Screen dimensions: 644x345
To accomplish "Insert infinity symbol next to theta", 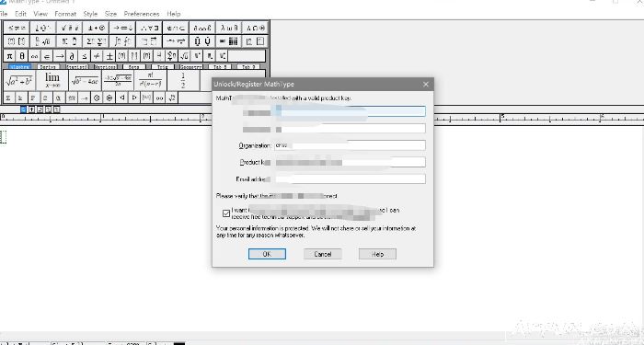I will [35, 55].
